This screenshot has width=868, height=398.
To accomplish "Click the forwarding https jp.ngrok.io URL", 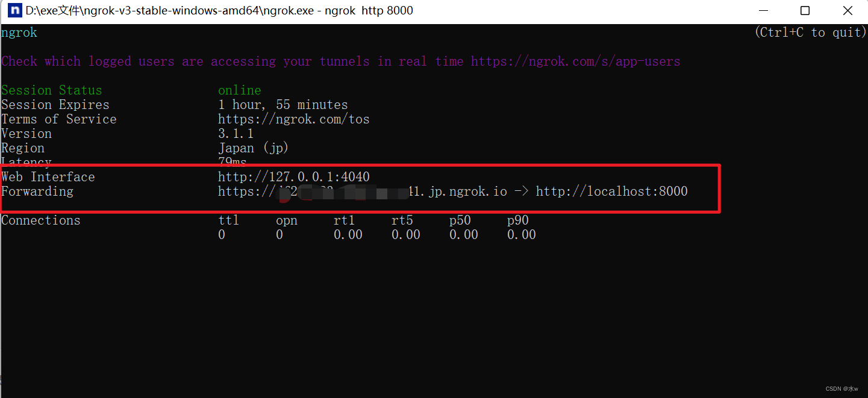I will (x=363, y=191).
